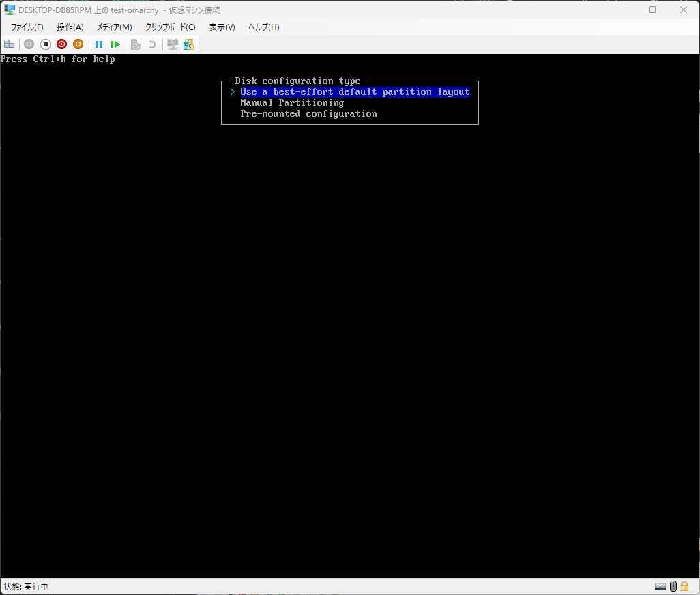Viewport: 700px width, 595px height.
Task: Click the greyed-out Start power icon
Action: (x=29, y=44)
